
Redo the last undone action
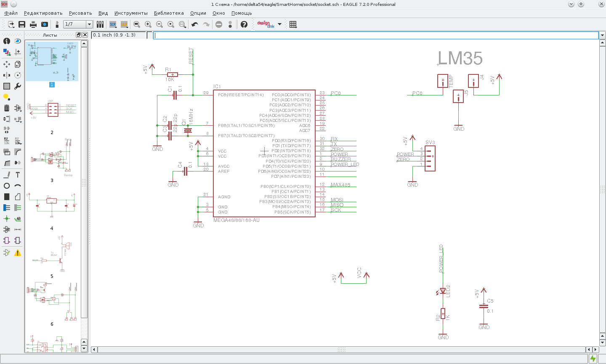point(206,24)
